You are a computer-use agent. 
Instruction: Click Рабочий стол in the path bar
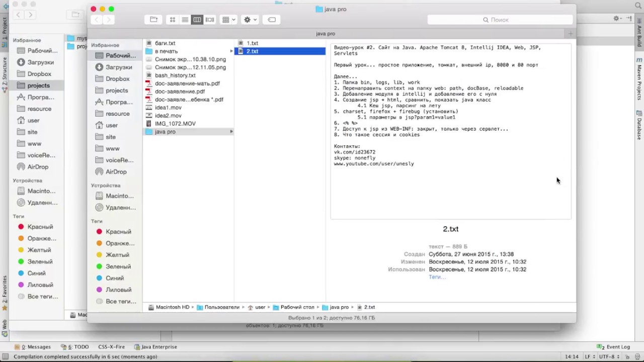tap(294, 307)
